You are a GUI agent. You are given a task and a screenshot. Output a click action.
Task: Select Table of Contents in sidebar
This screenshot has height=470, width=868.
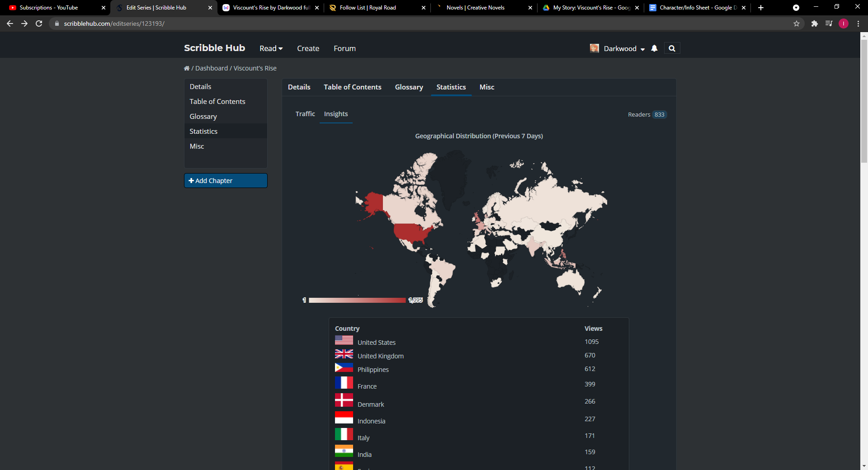pos(217,102)
